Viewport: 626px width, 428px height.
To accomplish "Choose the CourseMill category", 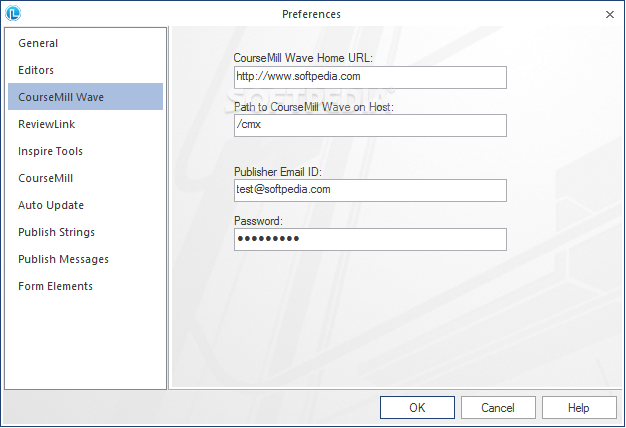I will (85, 178).
